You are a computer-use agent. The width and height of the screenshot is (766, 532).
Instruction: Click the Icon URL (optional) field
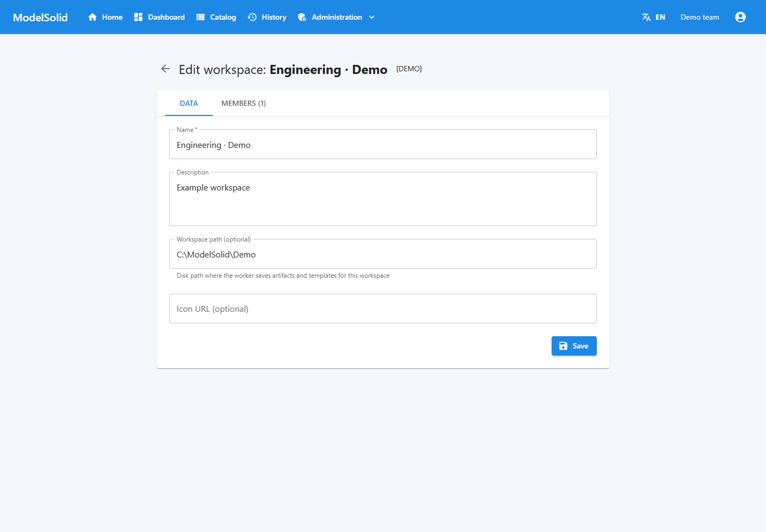point(383,309)
